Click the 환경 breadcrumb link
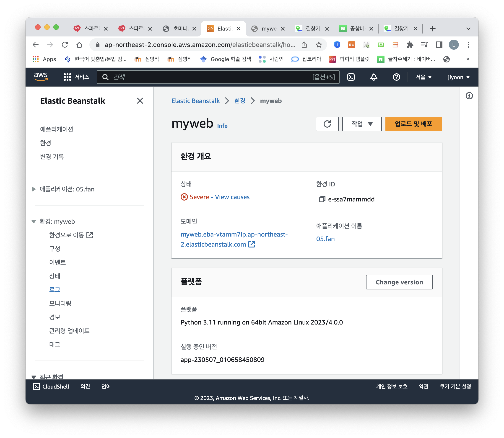The image size is (504, 438). (240, 101)
